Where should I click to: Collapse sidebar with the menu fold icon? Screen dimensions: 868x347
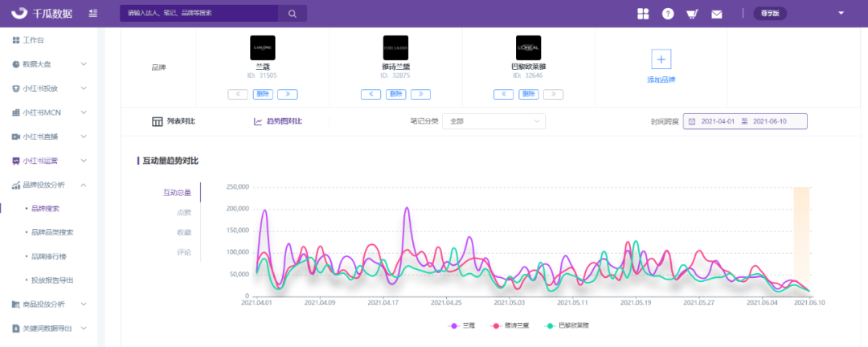(x=93, y=14)
